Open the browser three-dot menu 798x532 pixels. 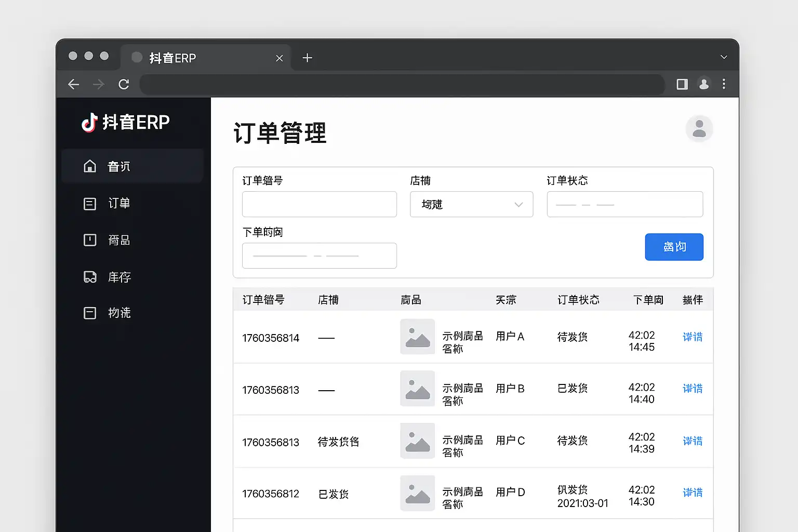(724, 84)
